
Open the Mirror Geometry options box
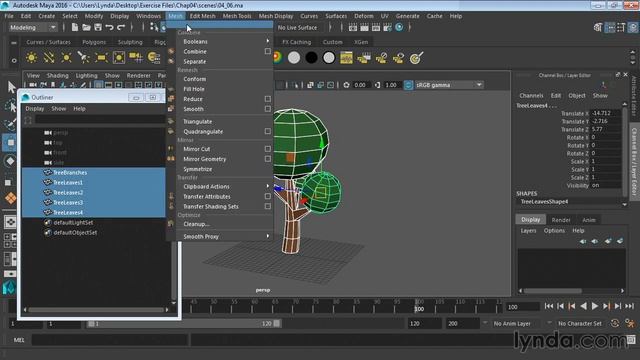click(267, 159)
